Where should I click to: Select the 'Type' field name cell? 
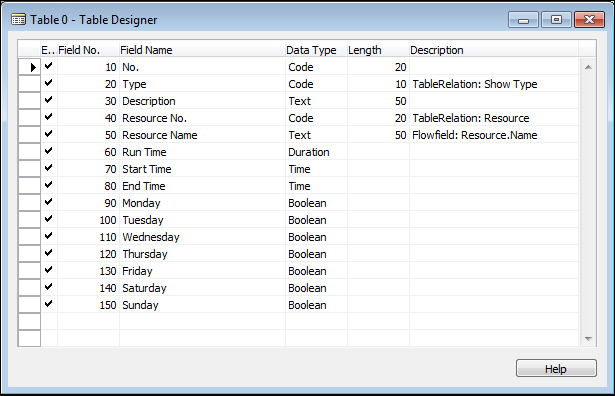tap(202, 84)
